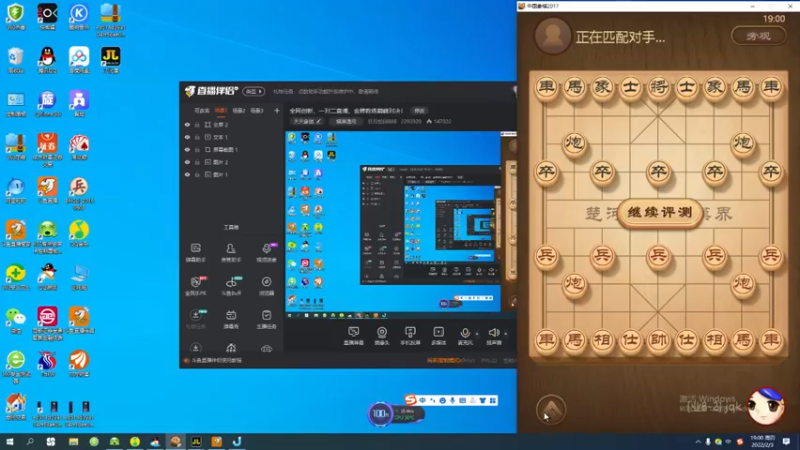800x450 pixels.
Task: Switch to the 场景3 scene tab
Action: pos(257,110)
